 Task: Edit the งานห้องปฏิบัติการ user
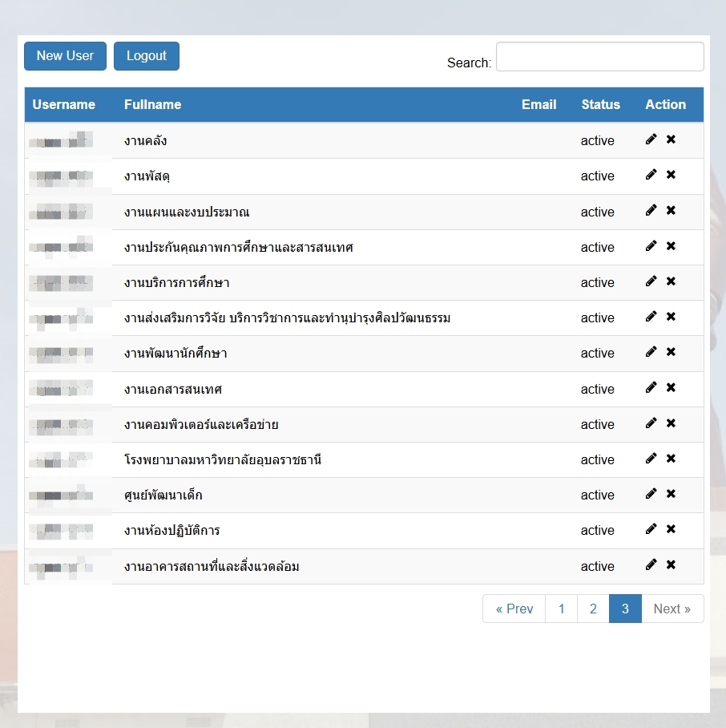pyautogui.click(x=651, y=529)
